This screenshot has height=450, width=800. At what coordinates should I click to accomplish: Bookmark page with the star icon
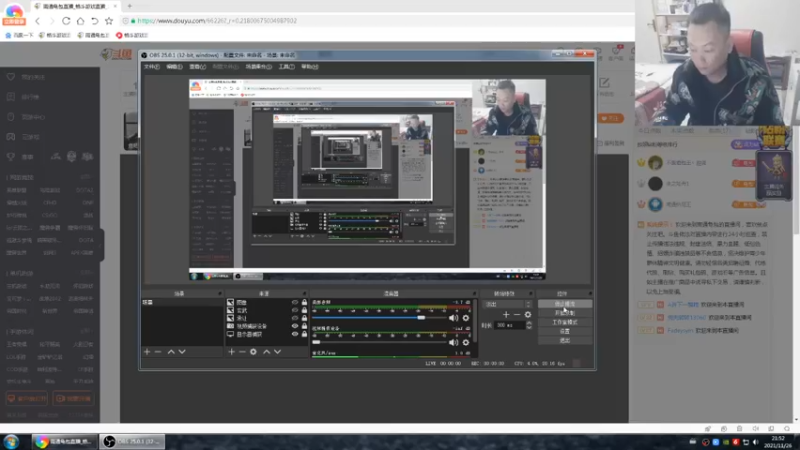coord(109,21)
